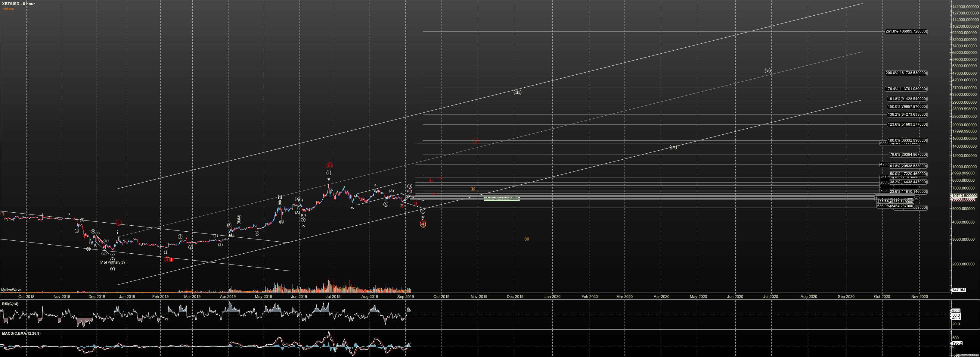Select the 176.4%(113701.080000) Fibonacci label
Viewport: 980px width, 357px height.
[906, 89]
